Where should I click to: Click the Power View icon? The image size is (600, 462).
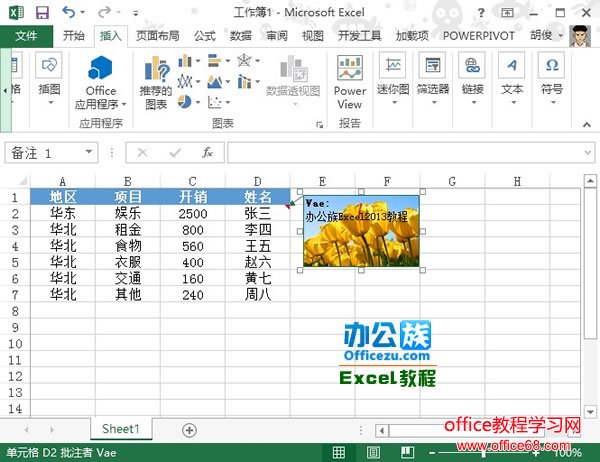[x=349, y=82]
